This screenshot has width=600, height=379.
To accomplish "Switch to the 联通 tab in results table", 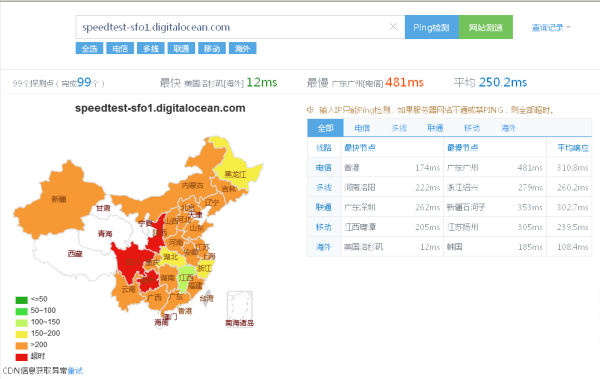I will click(x=435, y=128).
